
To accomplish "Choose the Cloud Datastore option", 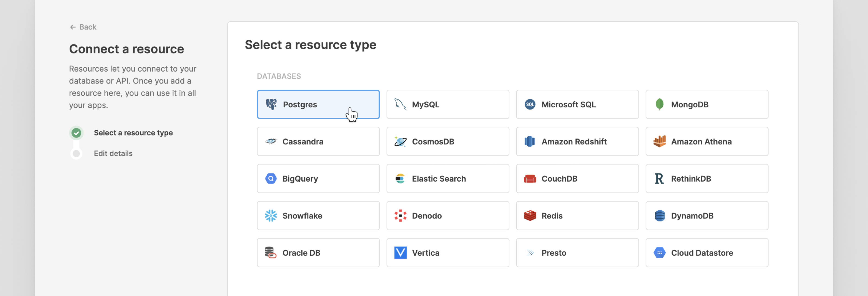I will tap(707, 253).
